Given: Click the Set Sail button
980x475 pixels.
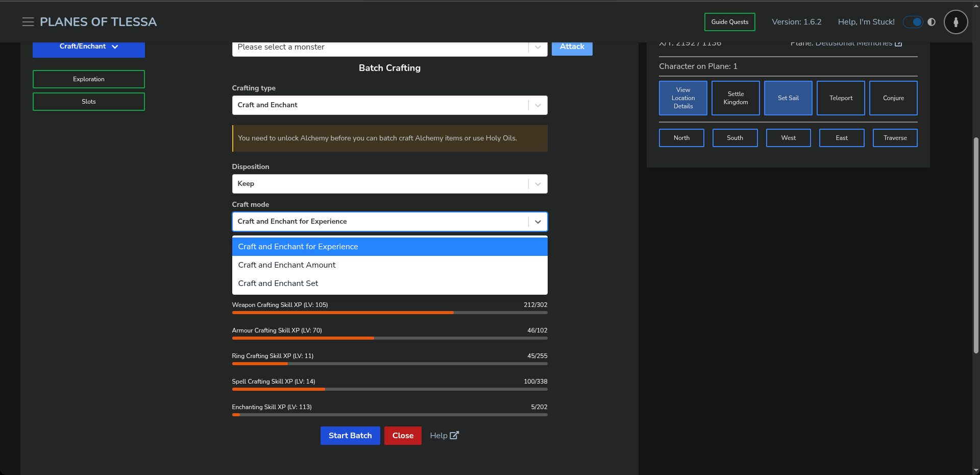Looking at the screenshot, I should click(x=788, y=98).
